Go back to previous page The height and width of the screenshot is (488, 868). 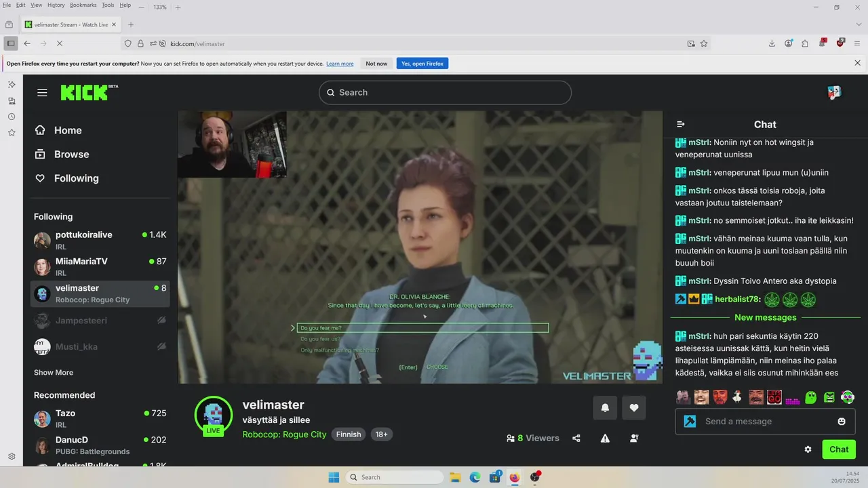[x=27, y=43]
